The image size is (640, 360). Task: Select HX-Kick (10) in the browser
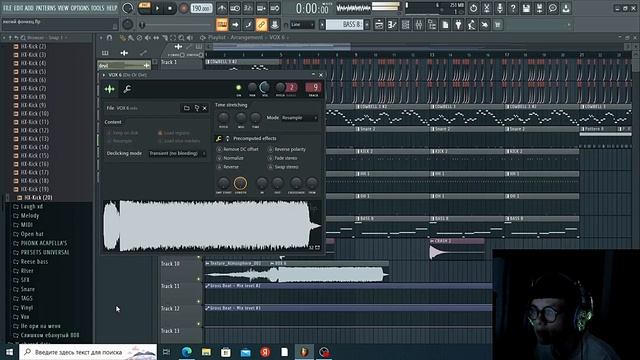(x=34, y=113)
